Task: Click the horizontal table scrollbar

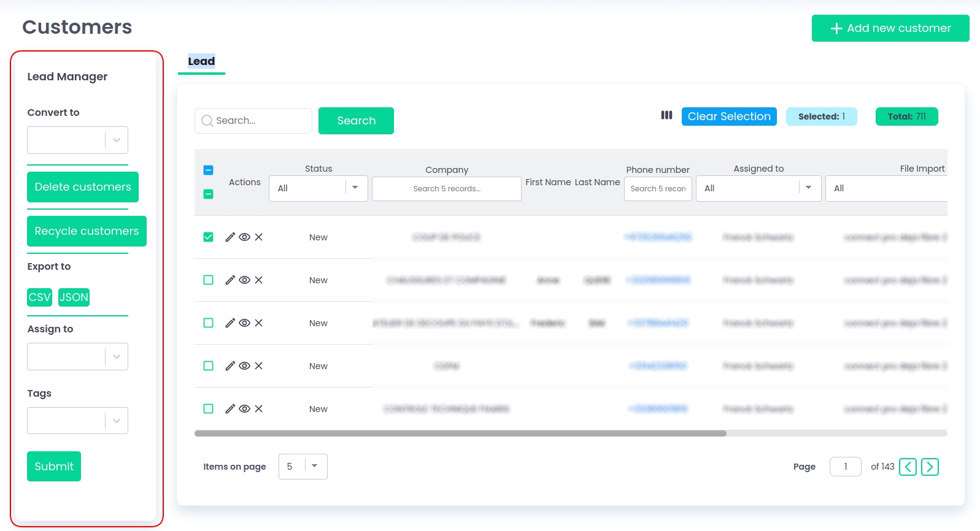Action: tap(460, 434)
